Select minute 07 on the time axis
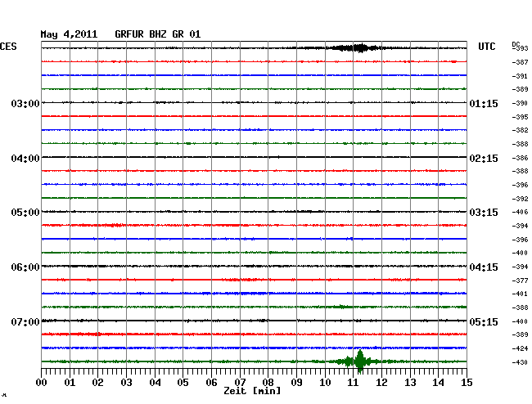Image resolution: width=532 pixels, height=404 pixels. click(x=240, y=383)
